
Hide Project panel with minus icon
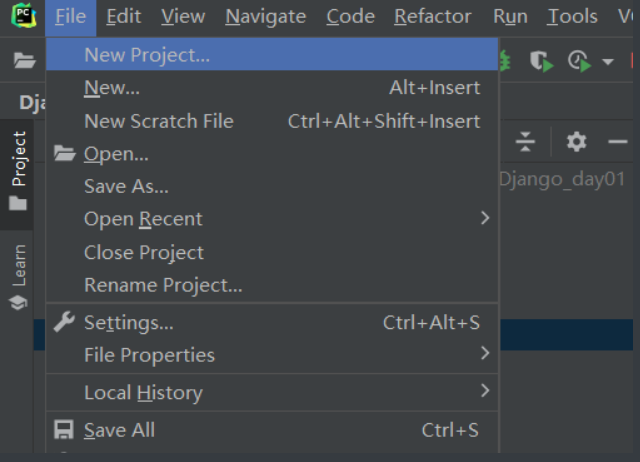point(618,142)
